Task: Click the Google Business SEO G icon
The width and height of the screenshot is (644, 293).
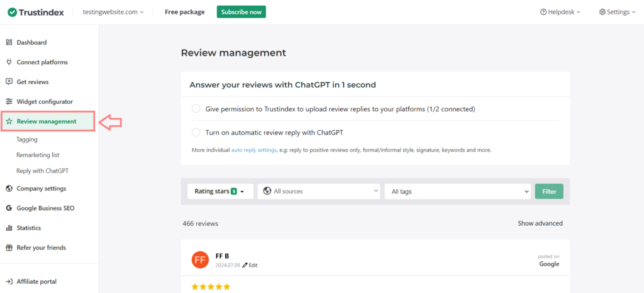Action: point(9,208)
